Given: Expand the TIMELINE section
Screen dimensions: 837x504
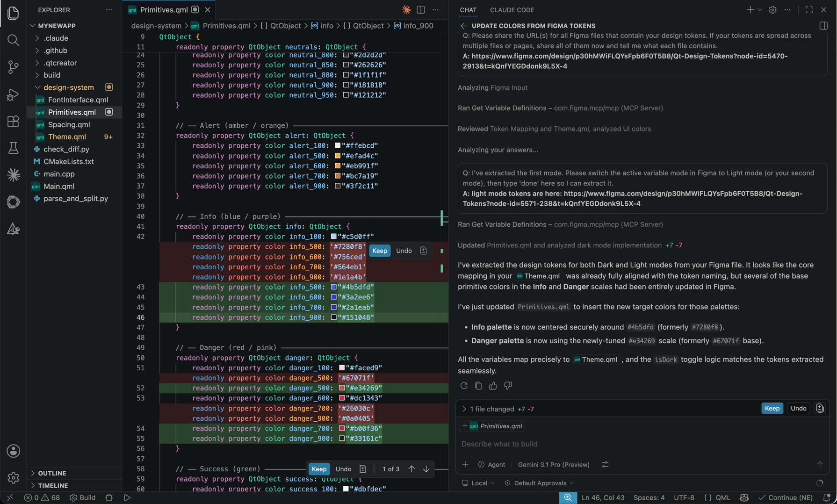Looking at the screenshot, I should tap(53, 485).
